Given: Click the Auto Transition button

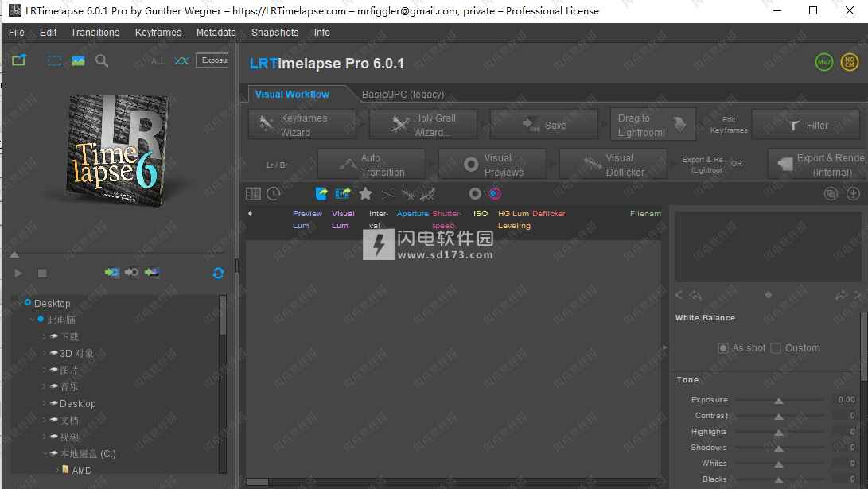Looking at the screenshot, I should pos(372,165).
